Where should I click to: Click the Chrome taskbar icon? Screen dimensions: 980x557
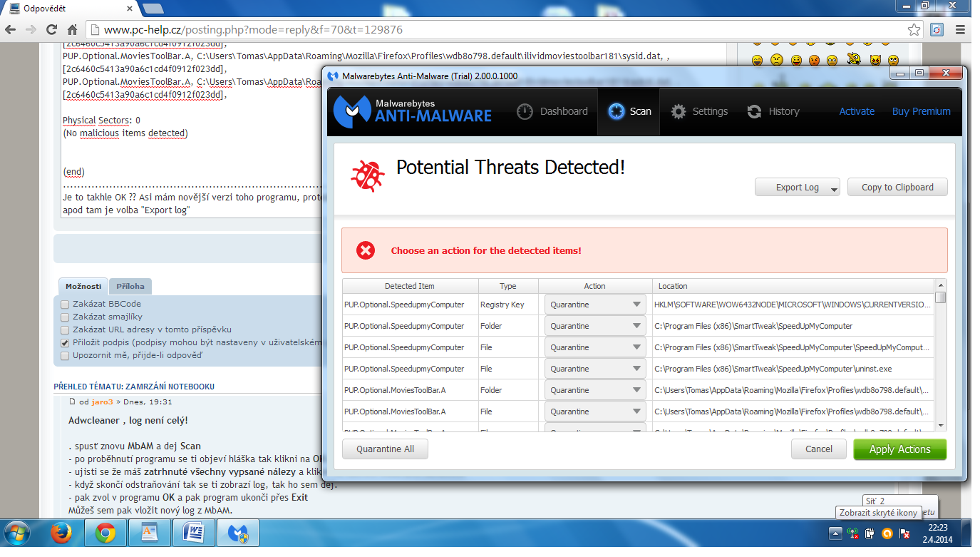[105, 533]
